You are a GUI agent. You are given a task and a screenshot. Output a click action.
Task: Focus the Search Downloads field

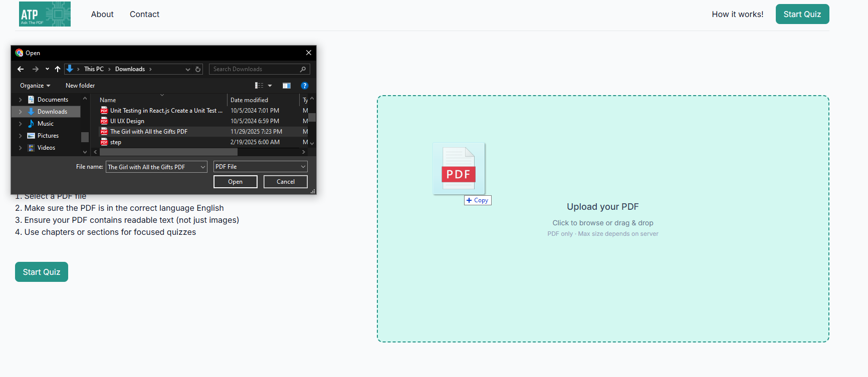(255, 69)
